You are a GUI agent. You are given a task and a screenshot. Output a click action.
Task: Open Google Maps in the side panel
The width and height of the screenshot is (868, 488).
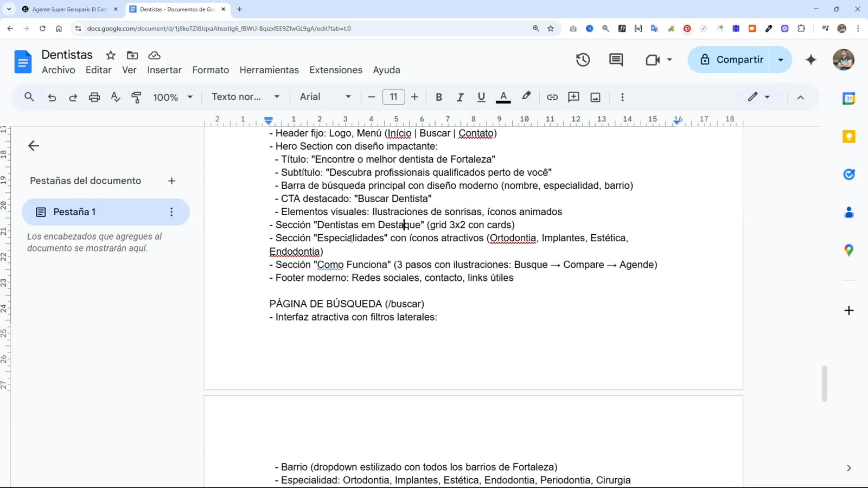(x=848, y=250)
